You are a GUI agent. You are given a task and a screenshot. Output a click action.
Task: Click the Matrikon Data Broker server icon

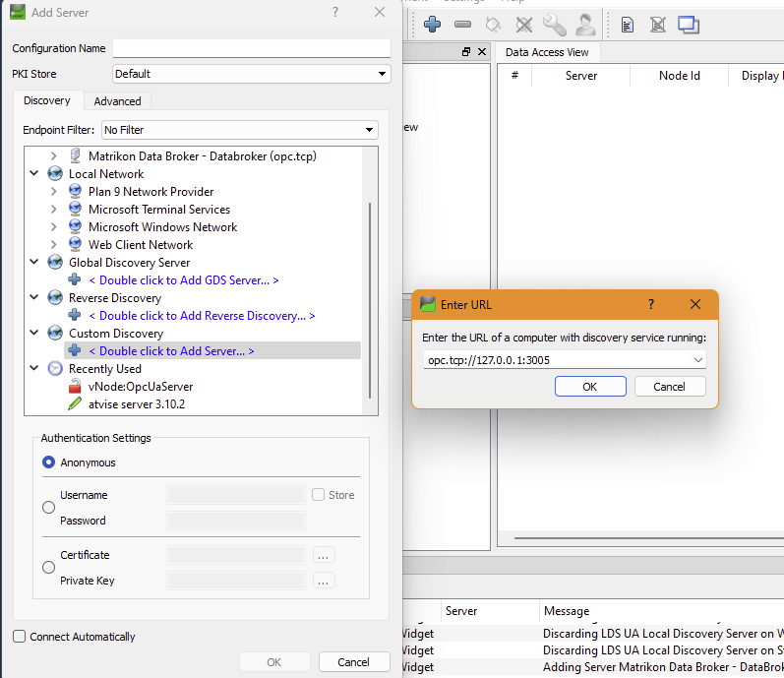[x=75, y=156]
